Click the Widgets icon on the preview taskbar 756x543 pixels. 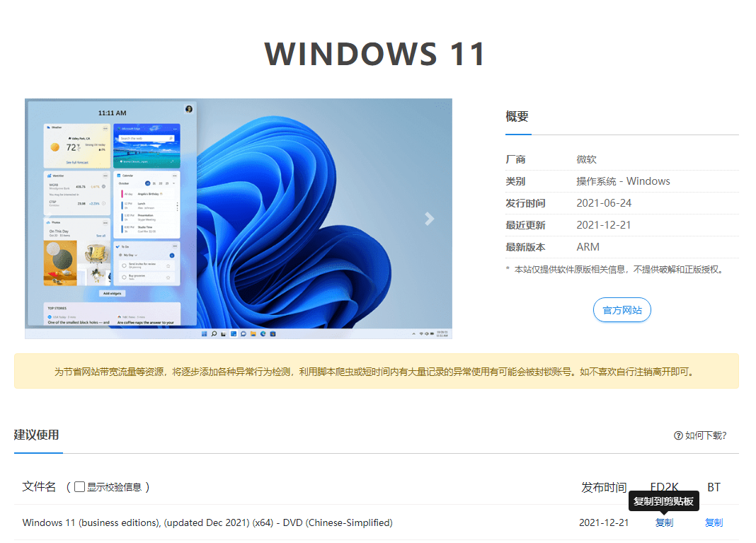click(234, 333)
